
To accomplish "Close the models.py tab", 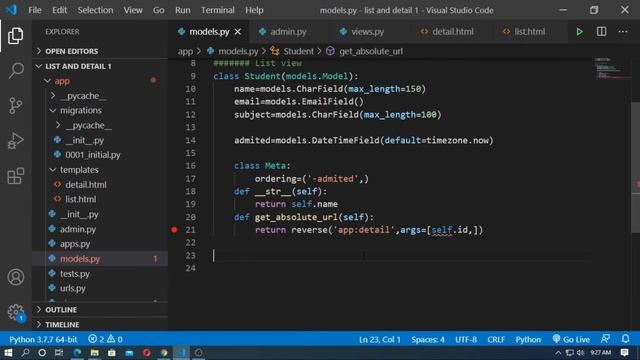I will [238, 31].
